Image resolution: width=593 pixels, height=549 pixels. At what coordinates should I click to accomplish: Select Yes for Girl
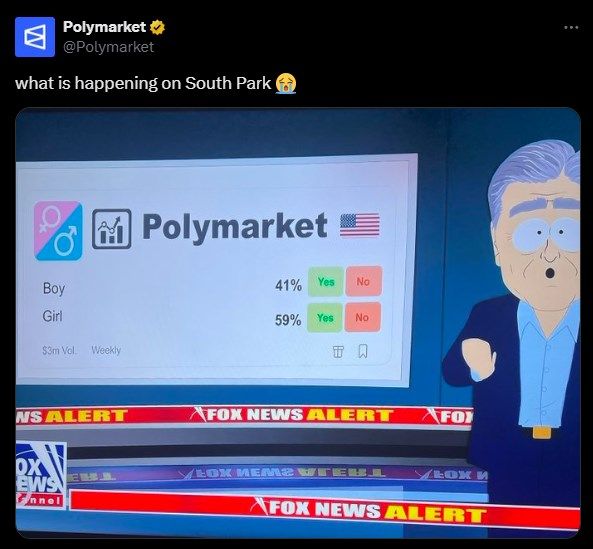click(325, 318)
